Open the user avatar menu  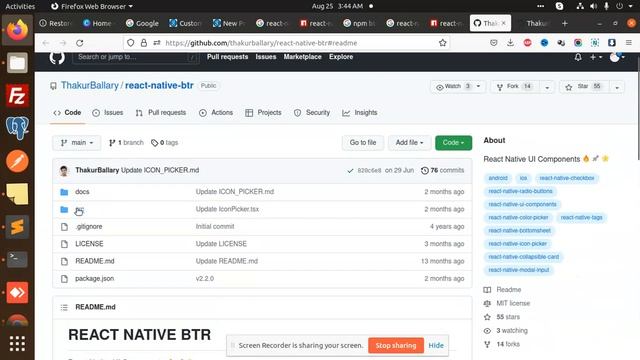(x=617, y=57)
